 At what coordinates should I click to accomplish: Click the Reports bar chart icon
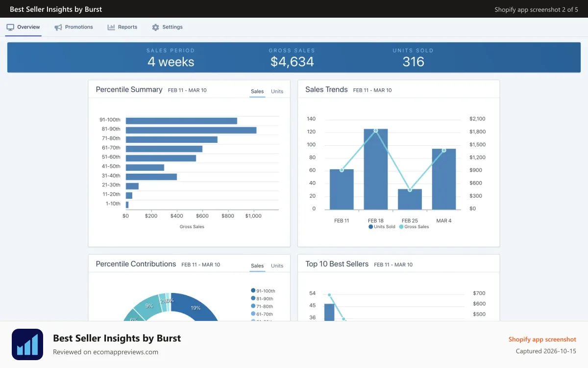click(x=111, y=27)
